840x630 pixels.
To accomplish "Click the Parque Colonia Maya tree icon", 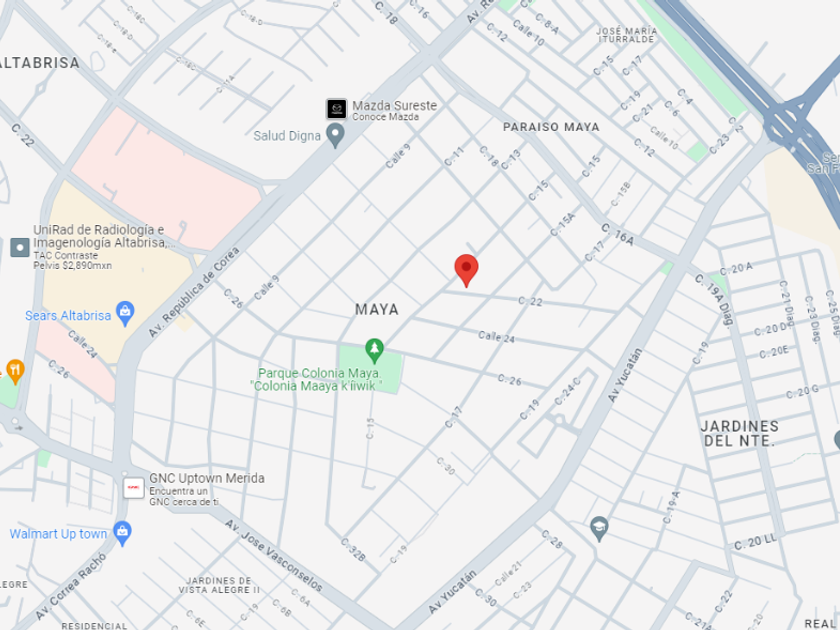I will pyautogui.click(x=374, y=350).
